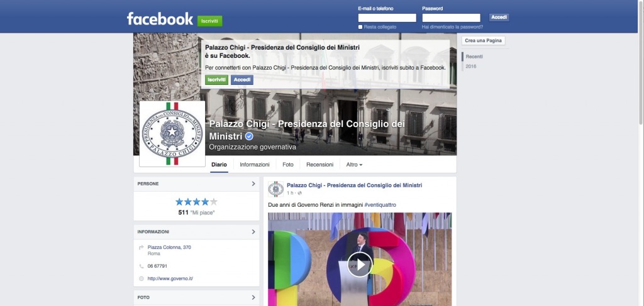Click the post author name link
The width and height of the screenshot is (644, 306).
[x=354, y=185]
